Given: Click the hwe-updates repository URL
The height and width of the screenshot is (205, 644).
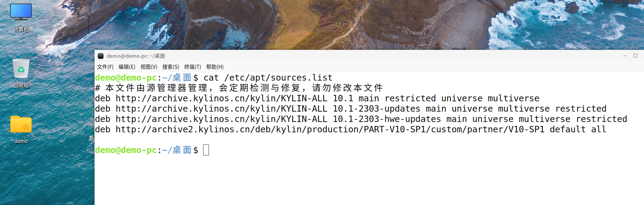Looking at the screenshot, I should 221,119.
